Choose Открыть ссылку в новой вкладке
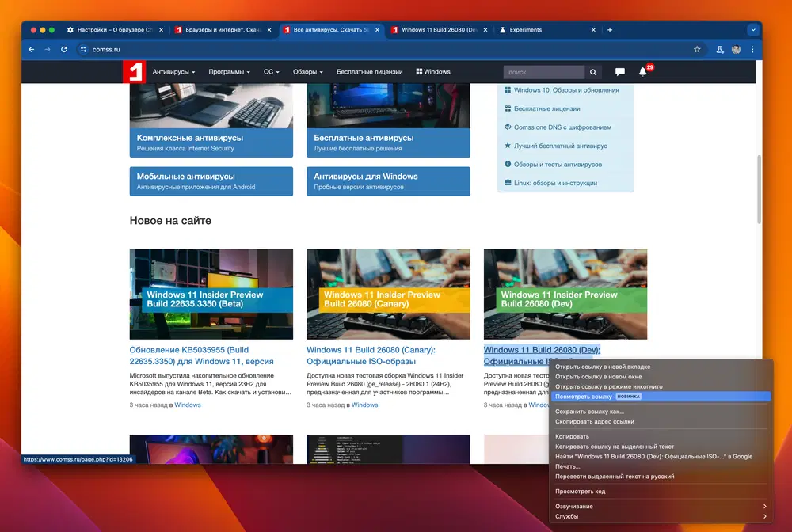This screenshot has height=532, width=792. (661, 367)
